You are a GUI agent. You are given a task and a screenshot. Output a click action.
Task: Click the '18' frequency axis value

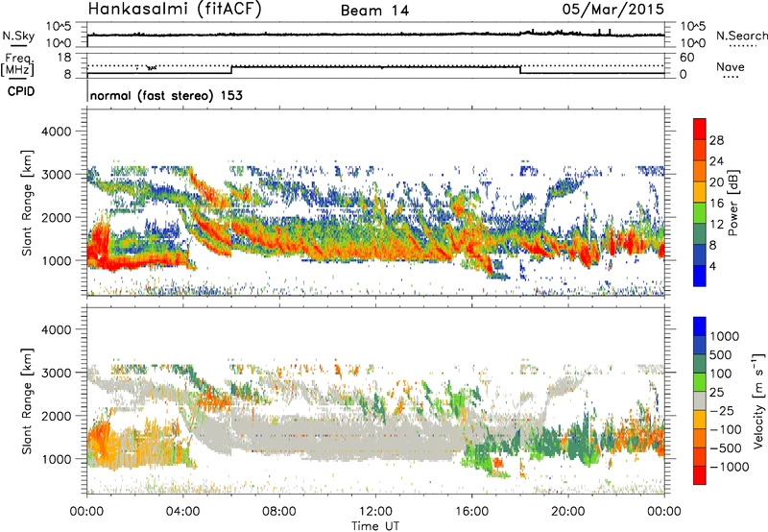coord(64,58)
